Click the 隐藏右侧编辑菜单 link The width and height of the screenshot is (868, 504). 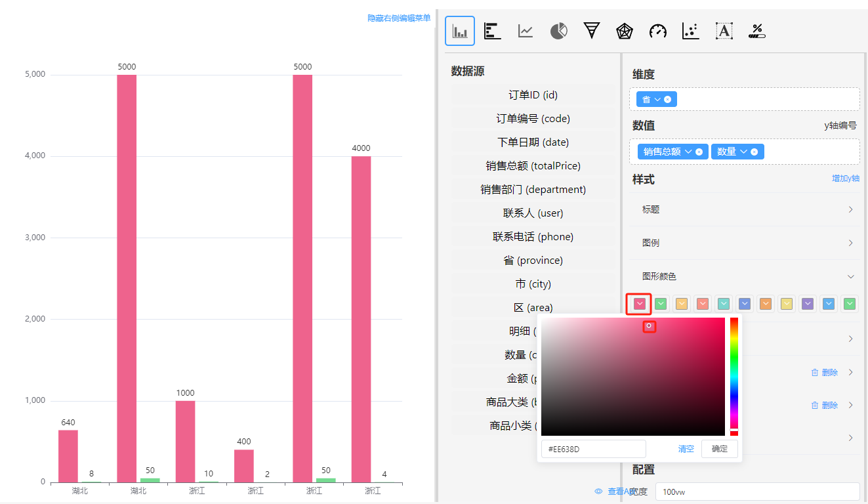(x=399, y=18)
